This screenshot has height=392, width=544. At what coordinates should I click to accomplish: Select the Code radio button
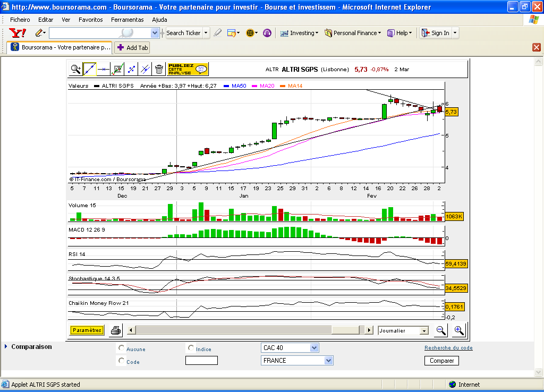[121, 361]
